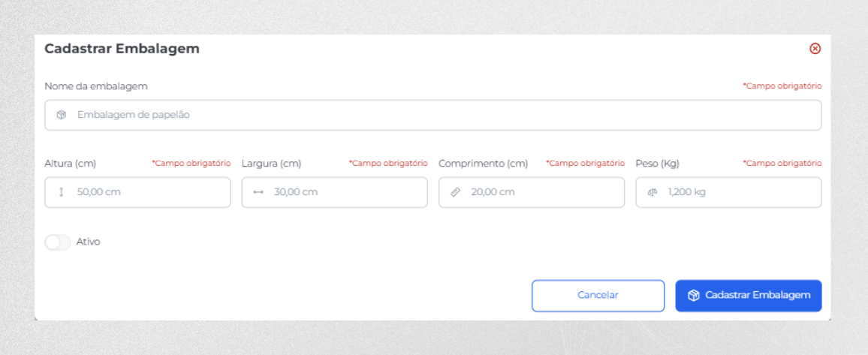Click the vertical arrow icon in Altura field

(x=62, y=192)
